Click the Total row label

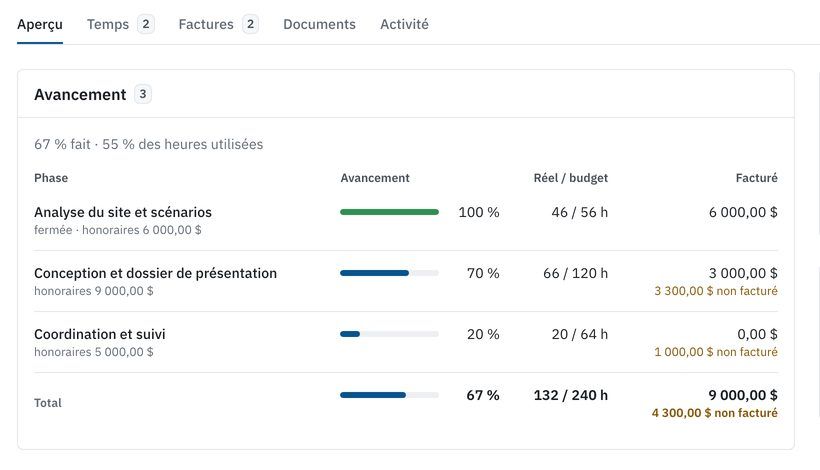48,403
